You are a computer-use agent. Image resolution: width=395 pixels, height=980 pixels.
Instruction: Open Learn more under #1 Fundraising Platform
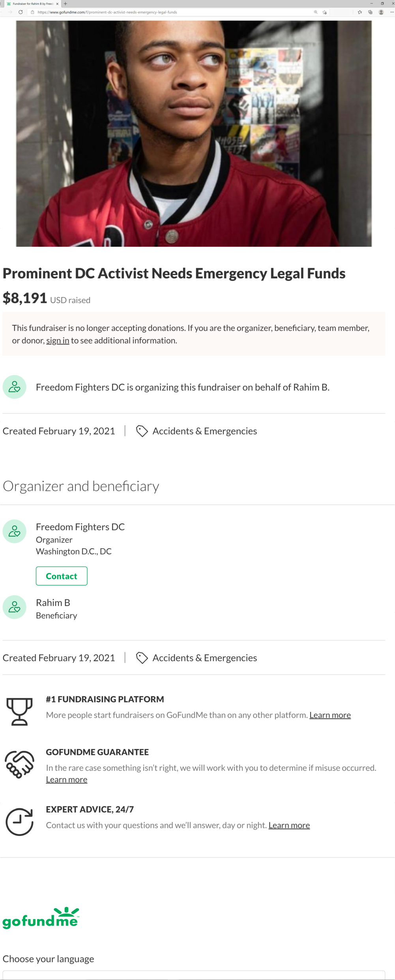[330, 715]
